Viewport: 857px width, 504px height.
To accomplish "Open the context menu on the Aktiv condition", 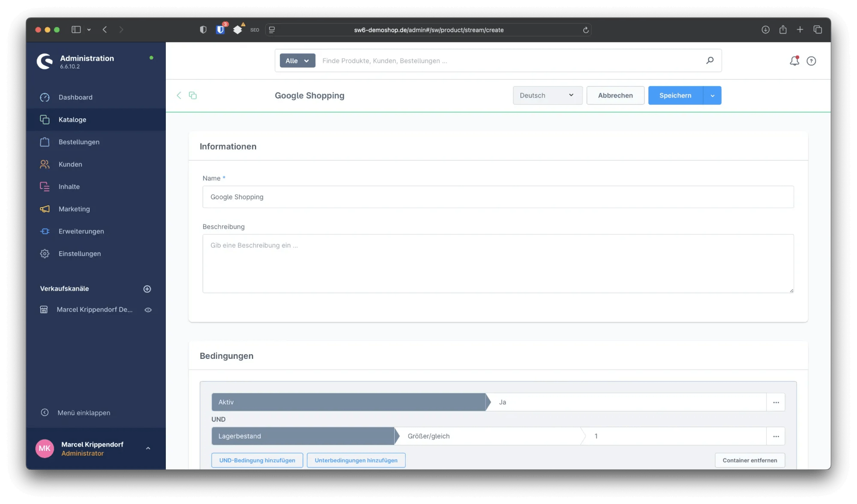I will (x=776, y=402).
